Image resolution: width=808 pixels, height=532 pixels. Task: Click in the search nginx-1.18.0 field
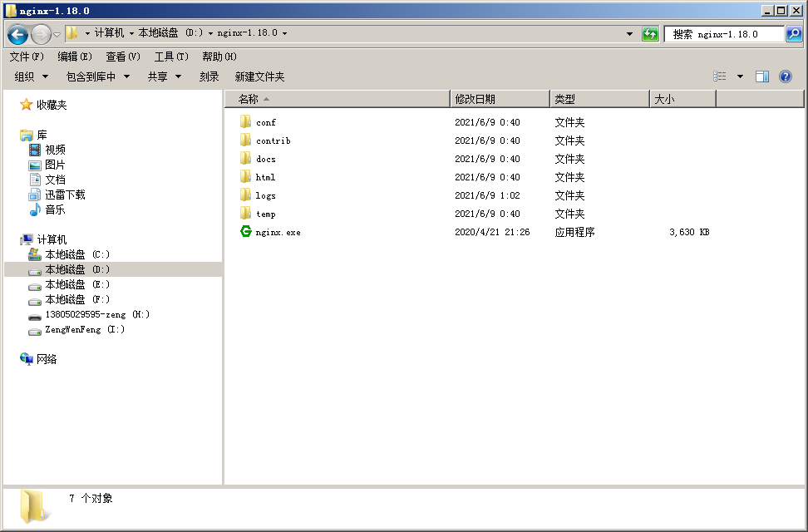pos(725,34)
